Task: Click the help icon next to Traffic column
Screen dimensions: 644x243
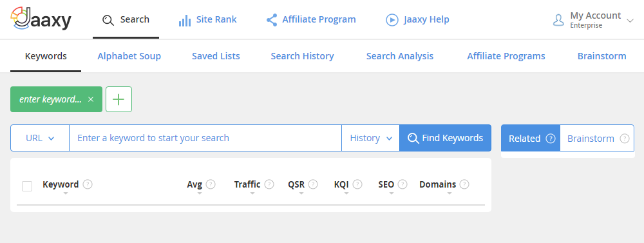Action: tap(269, 184)
